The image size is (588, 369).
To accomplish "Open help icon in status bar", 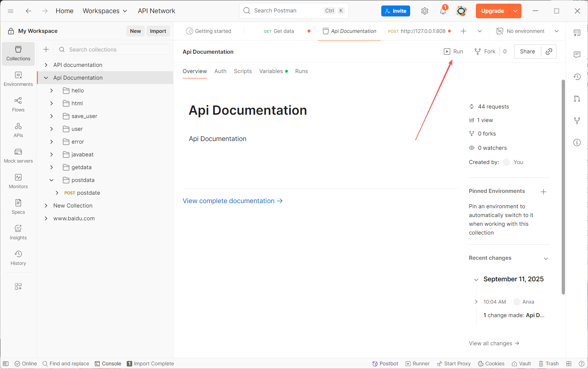I will click(x=581, y=364).
